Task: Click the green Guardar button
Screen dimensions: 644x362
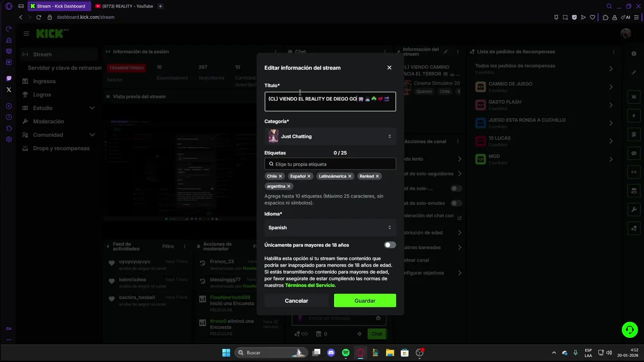Action: [x=365, y=301]
